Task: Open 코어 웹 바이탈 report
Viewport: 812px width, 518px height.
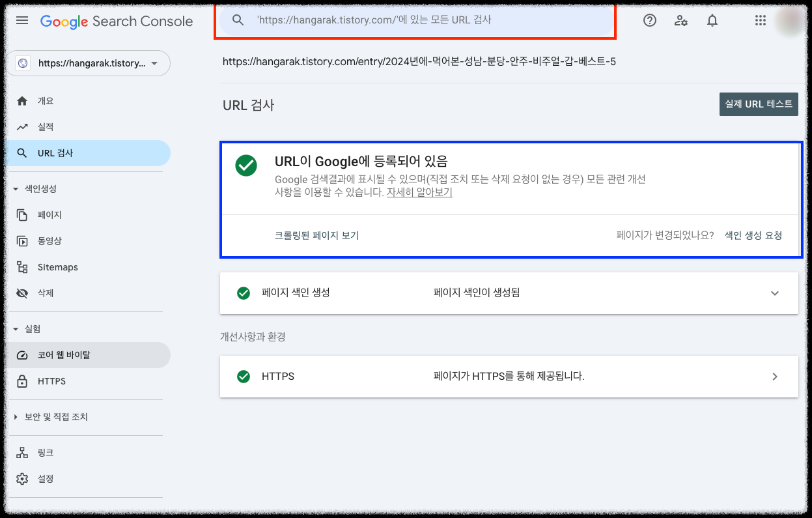Action: [87, 355]
